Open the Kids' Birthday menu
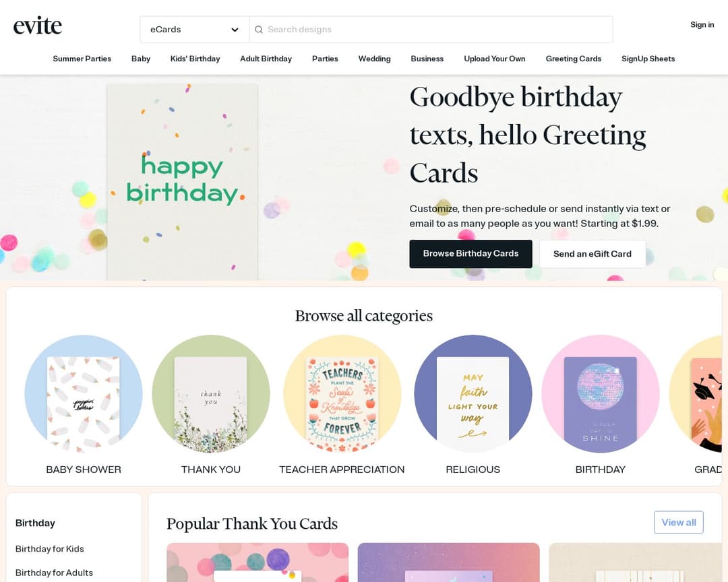Image resolution: width=728 pixels, height=582 pixels. point(195,59)
